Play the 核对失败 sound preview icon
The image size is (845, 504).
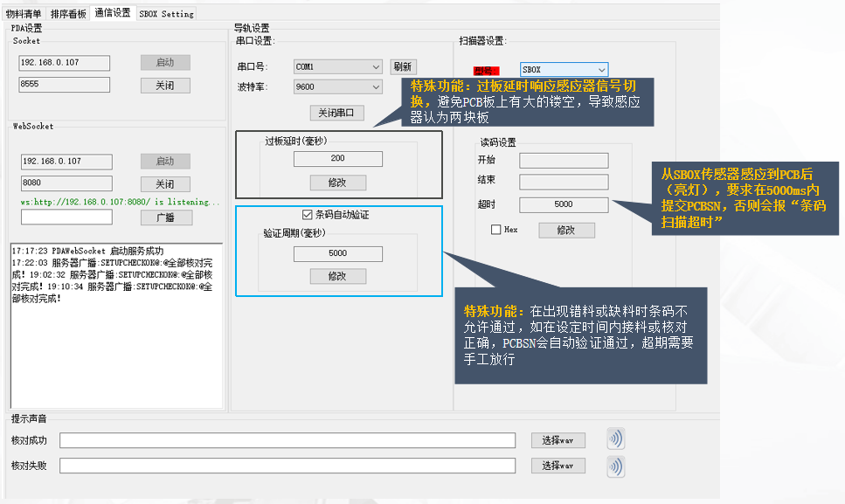616,466
